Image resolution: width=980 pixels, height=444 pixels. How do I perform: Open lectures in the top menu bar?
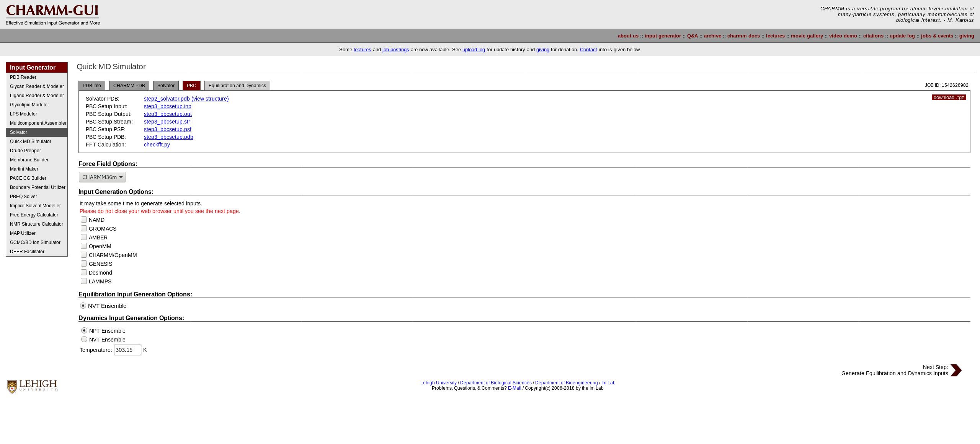point(775,36)
